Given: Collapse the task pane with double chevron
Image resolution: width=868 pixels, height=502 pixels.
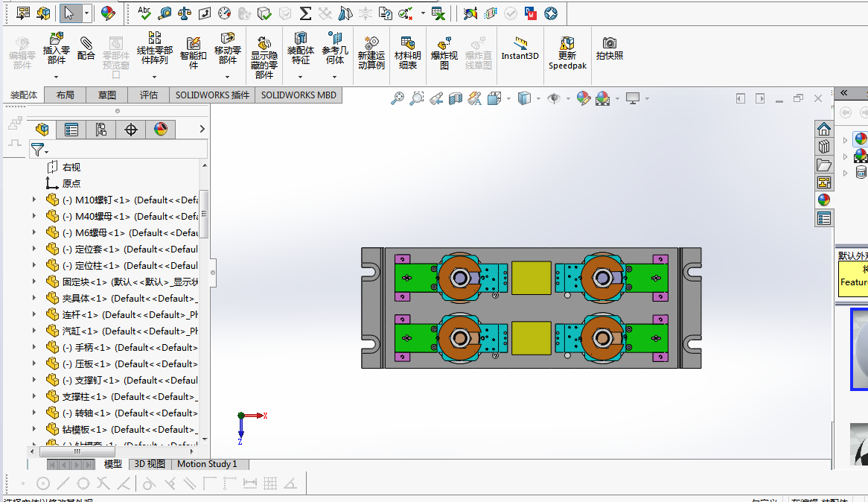Looking at the screenshot, I should [844, 93].
